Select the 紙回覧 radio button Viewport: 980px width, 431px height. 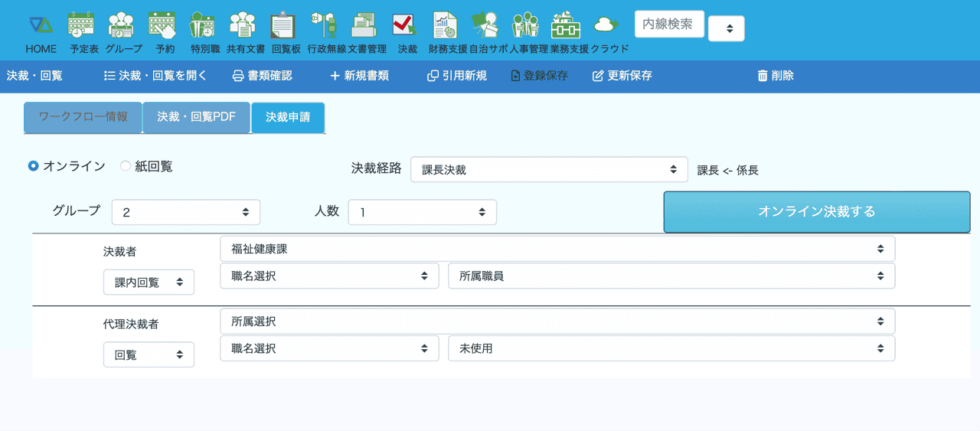[x=126, y=166]
